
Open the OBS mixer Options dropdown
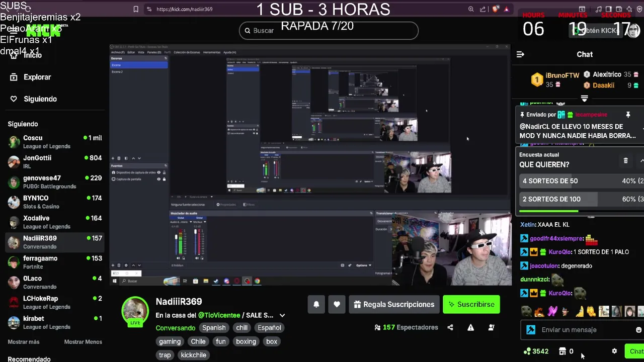point(363,265)
